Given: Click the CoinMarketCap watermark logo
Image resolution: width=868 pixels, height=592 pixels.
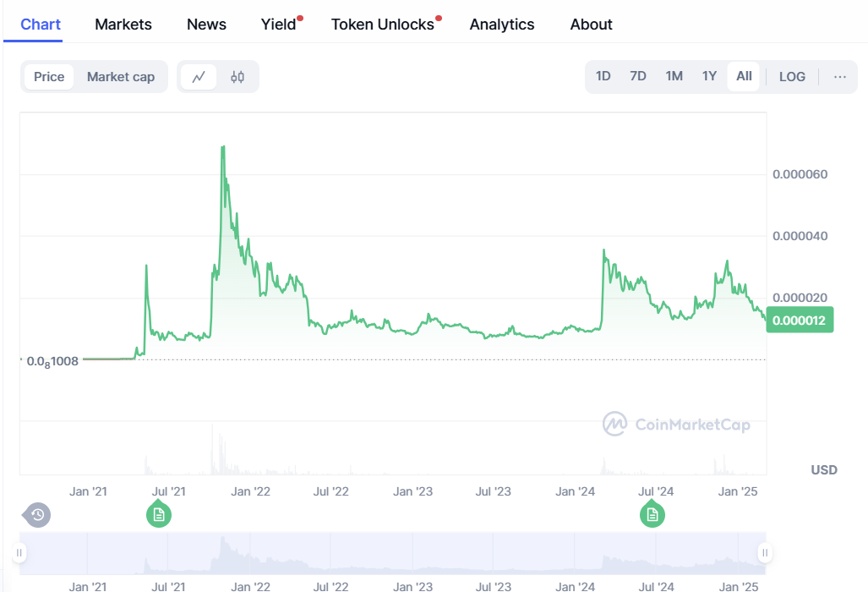Looking at the screenshot, I should [x=676, y=425].
